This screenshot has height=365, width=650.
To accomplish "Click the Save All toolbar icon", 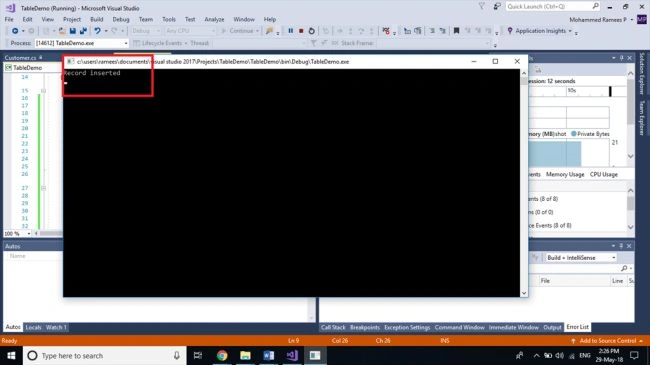I will coord(83,31).
